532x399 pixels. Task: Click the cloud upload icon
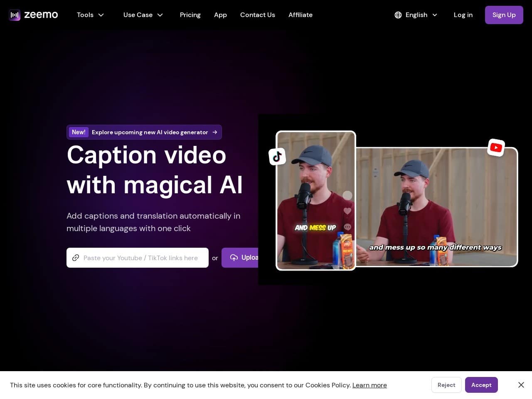click(234, 258)
